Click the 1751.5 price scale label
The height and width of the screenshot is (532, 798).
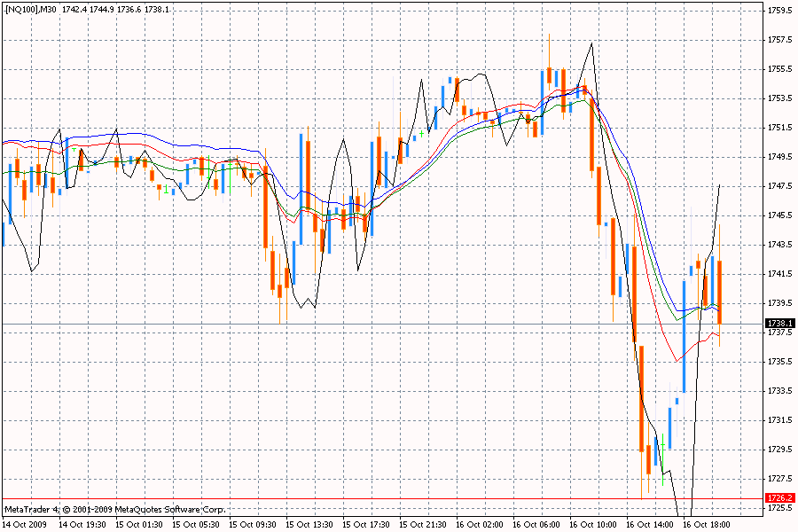click(x=780, y=128)
